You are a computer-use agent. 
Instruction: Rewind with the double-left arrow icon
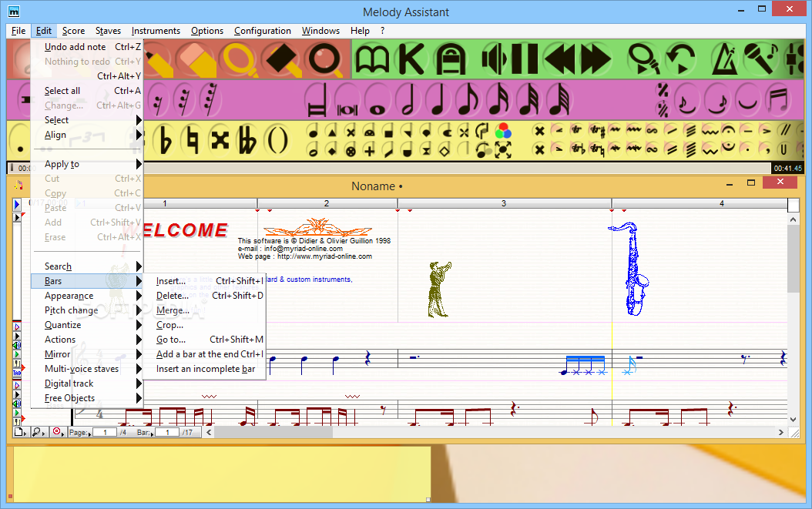[559, 59]
